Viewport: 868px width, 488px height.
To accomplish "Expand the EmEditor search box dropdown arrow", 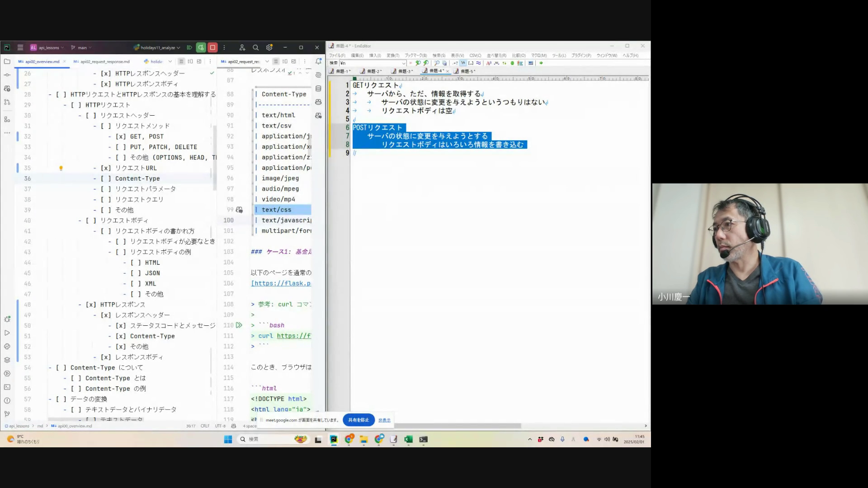I will click(404, 63).
